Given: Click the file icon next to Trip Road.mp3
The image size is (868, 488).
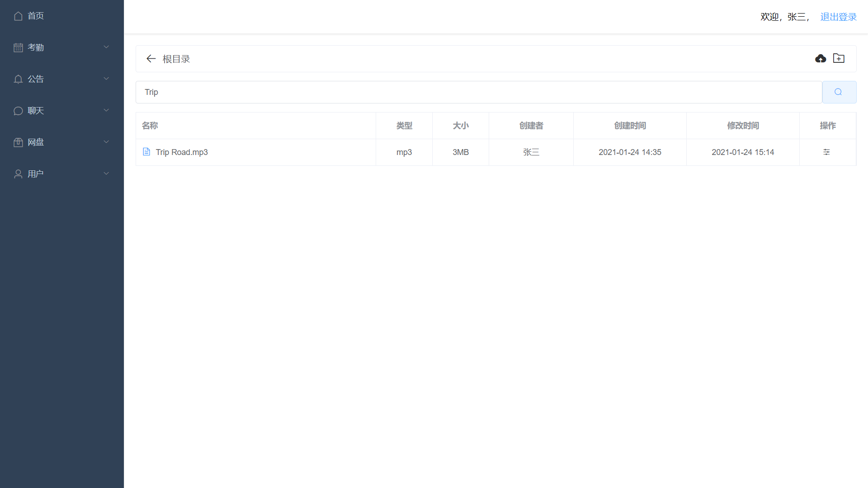Looking at the screenshot, I should tap(146, 152).
